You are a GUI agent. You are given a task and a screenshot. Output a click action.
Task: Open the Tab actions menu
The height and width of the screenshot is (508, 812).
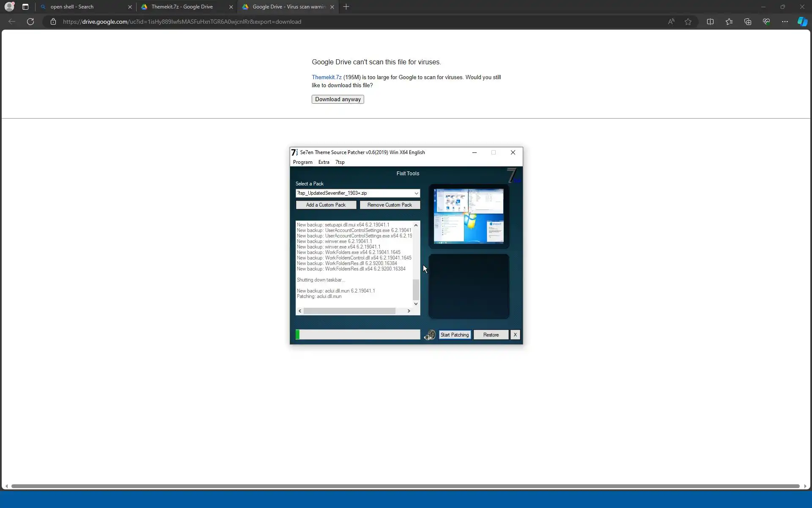click(x=25, y=7)
